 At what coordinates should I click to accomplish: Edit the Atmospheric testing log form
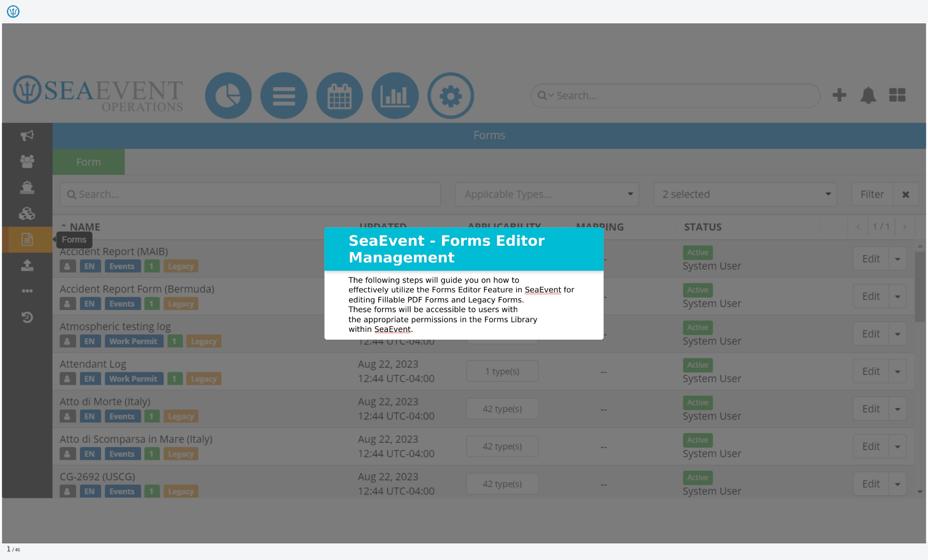coord(871,334)
